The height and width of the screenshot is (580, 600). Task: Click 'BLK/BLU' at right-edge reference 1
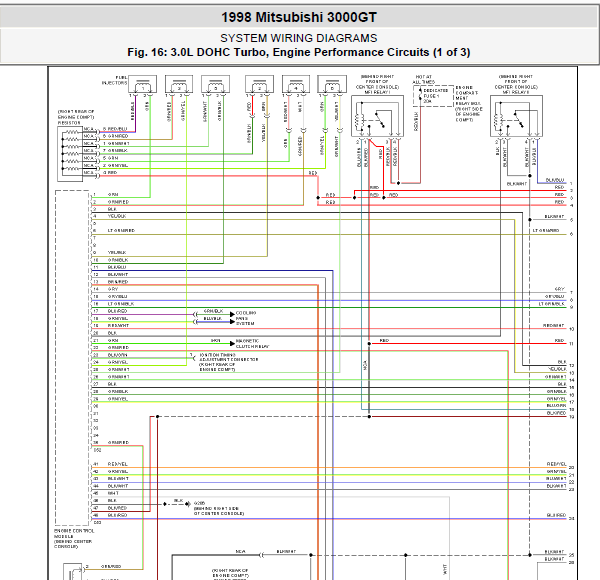[555, 180]
